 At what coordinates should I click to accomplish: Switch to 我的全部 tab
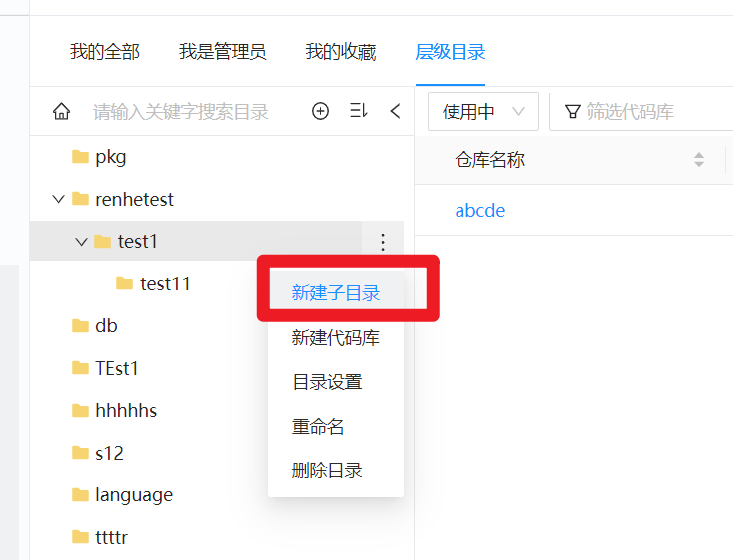point(104,52)
